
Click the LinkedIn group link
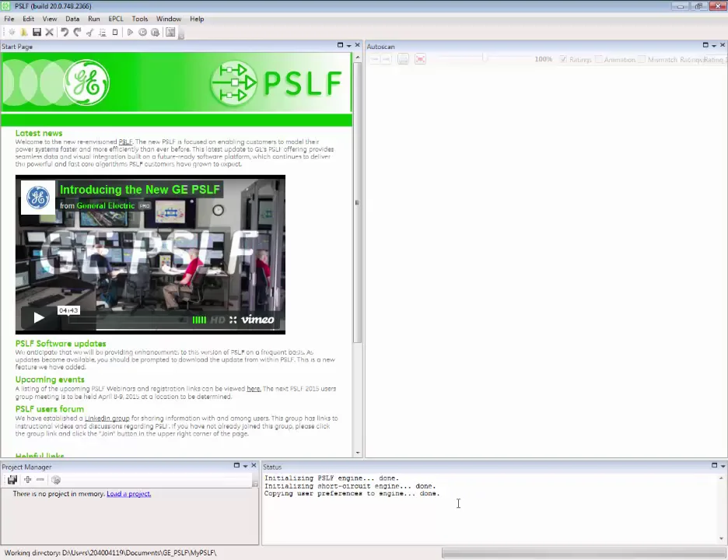click(x=107, y=418)
